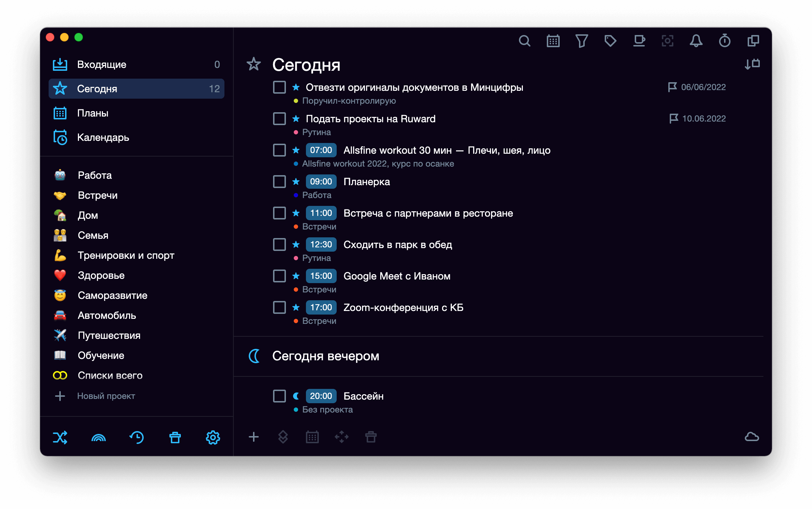812x509 pixels.
Task: Mark Google Meet с Иваном as done
Action: [279, 276]
